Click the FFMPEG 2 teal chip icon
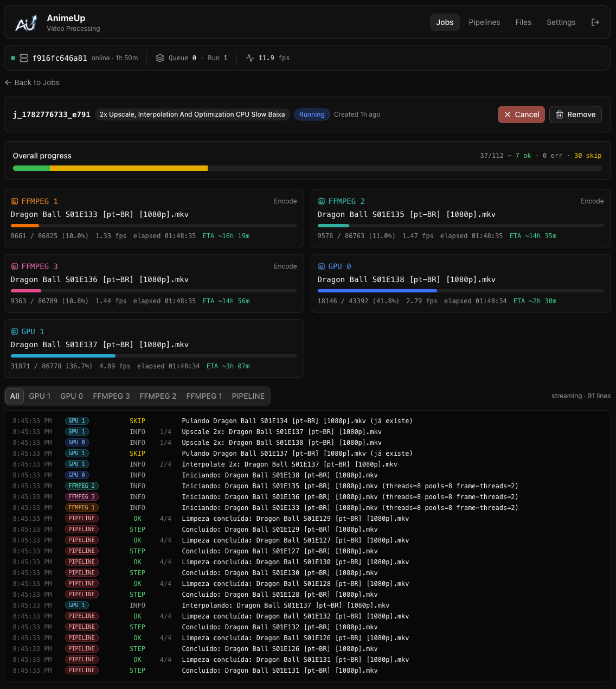616x689 pixels. [x=322, y=201]
